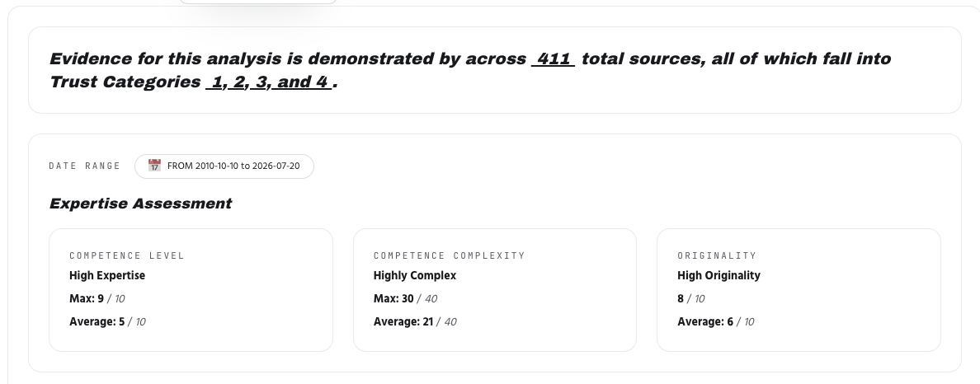Select the Originality card
Screen dimensions: 980x384
(x=799, y=290)
